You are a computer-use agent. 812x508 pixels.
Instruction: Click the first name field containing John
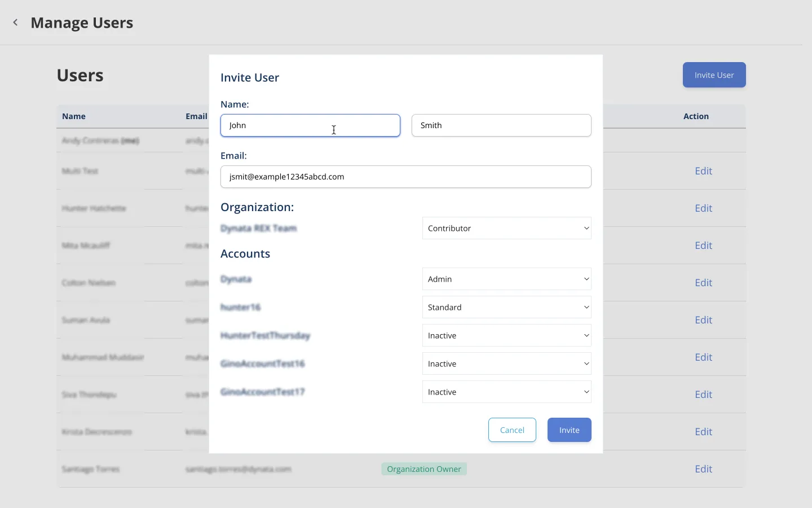pos(310,125)
